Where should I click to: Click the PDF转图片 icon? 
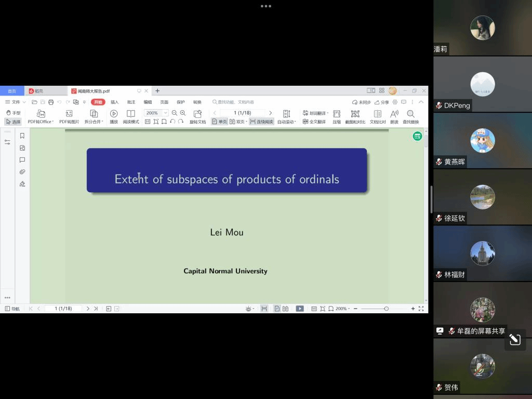[69, 114]
